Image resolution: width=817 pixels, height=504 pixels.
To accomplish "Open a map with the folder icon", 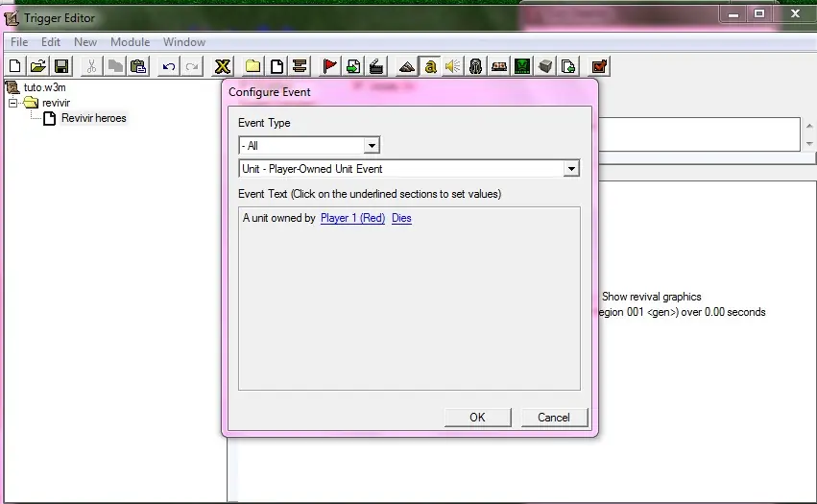I will 38,66.
